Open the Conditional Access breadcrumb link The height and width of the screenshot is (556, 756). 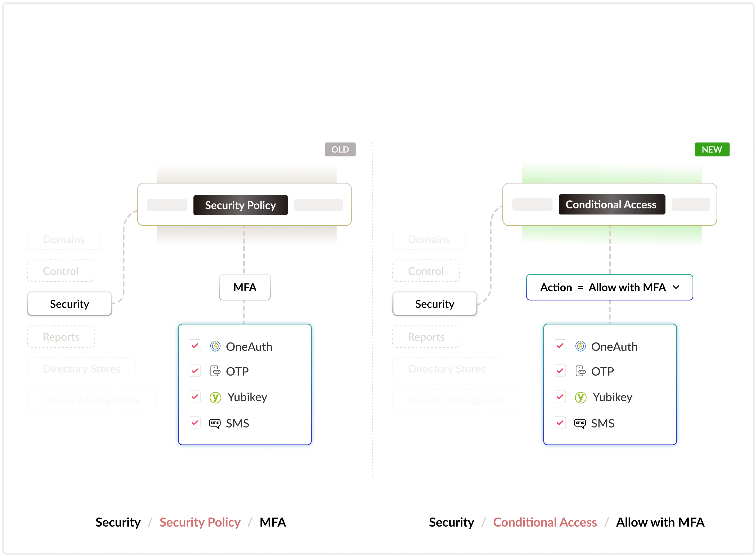[x=545, y=522]
